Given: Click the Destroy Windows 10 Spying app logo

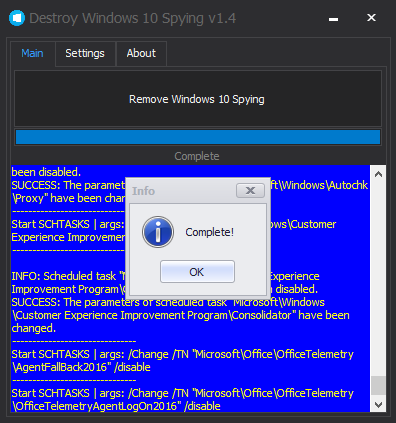Looking at the screenshot, I should click(x=17, y=18).
